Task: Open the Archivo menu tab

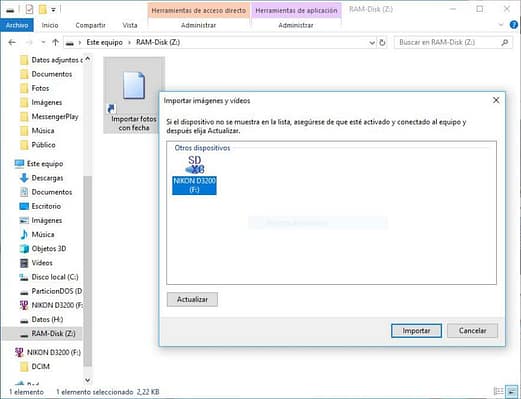Action: pos(17,25)
